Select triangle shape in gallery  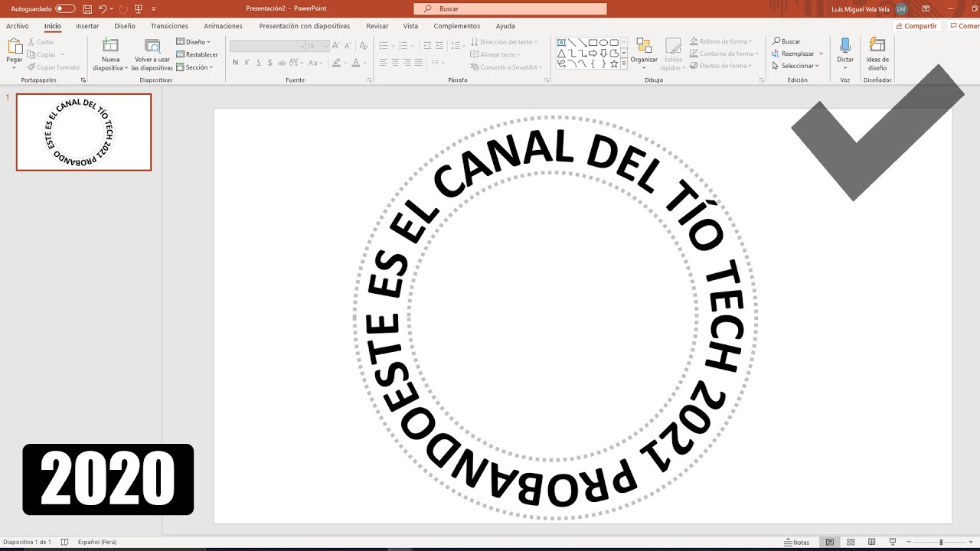[x=561, y=53]
